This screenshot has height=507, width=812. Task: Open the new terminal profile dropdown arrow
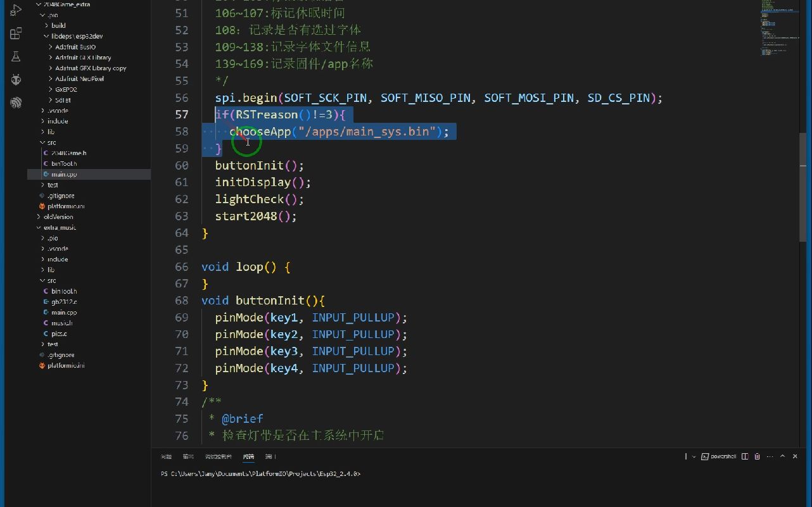(694, 456)
